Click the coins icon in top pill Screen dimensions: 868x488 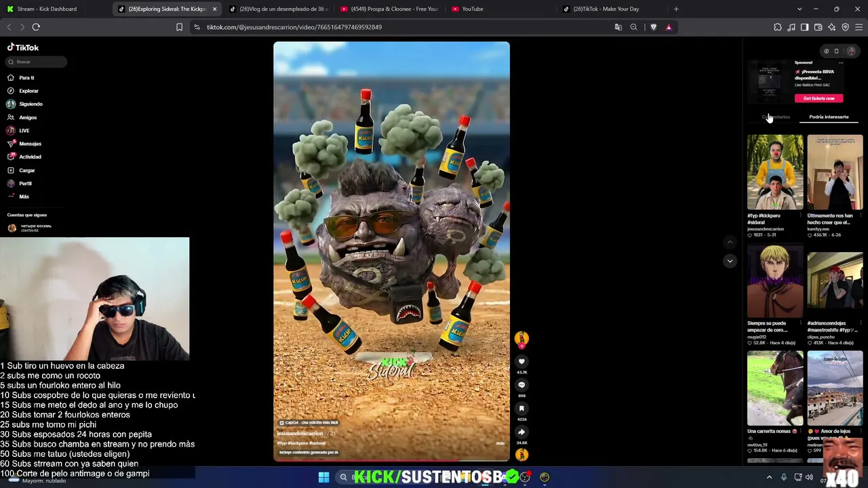coord(826,52)
